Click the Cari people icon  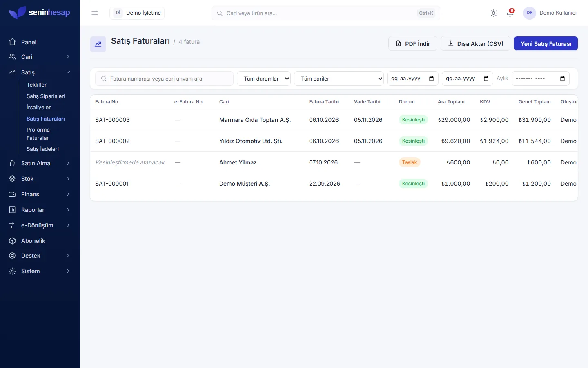point(12,57)
